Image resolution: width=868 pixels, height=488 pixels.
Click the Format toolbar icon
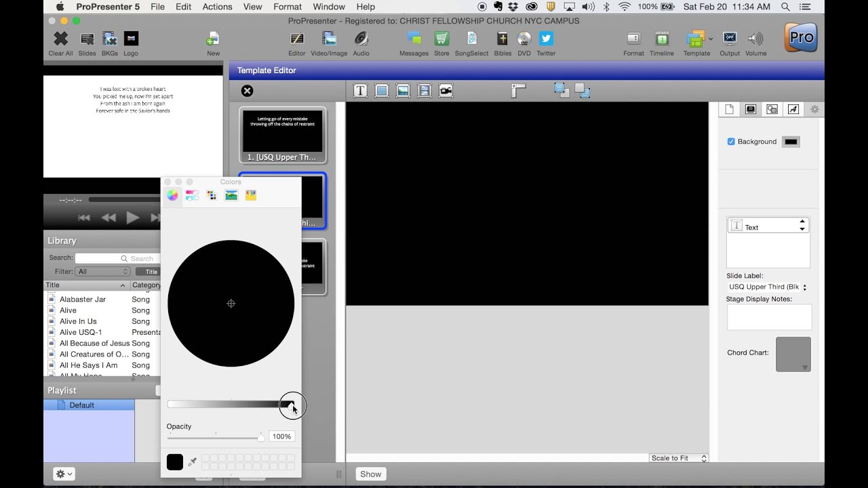pos(633,39)
